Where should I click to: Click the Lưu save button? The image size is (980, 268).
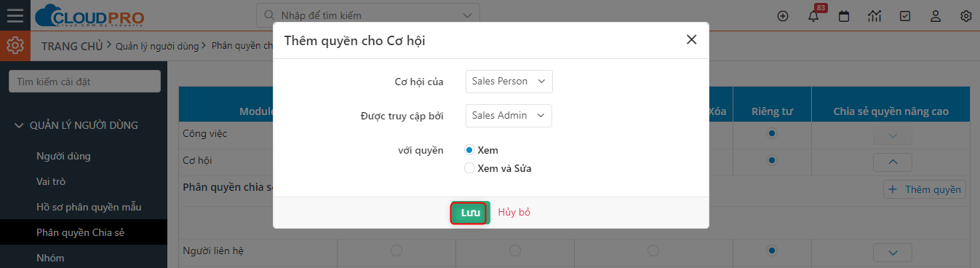tap(470, 213)
